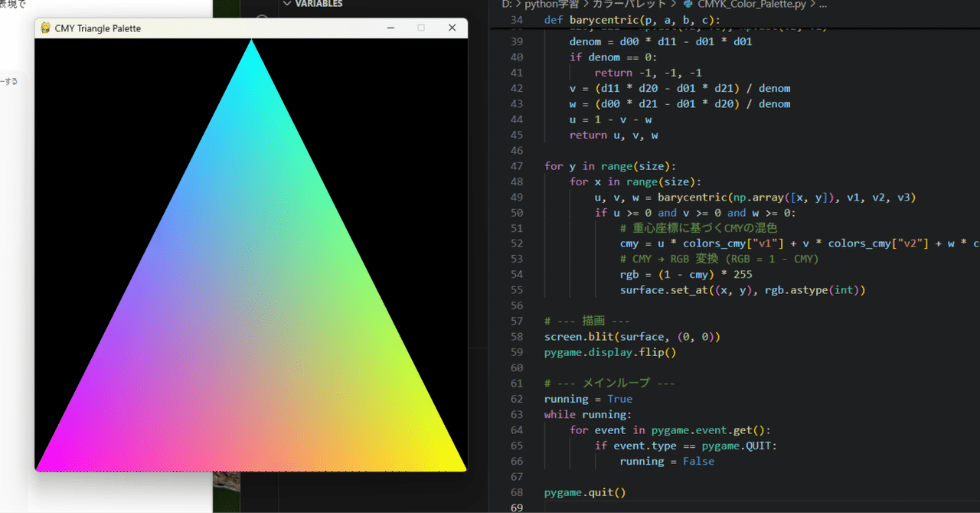Click the minimize icon on CMY Triangle Palette window
980x513 pixels.
click(x=390, y=28)
